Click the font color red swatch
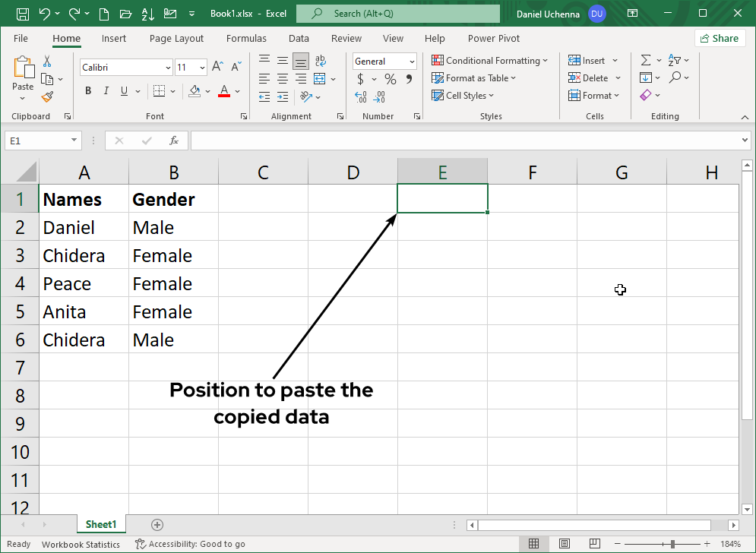 (x=224, y=91)
